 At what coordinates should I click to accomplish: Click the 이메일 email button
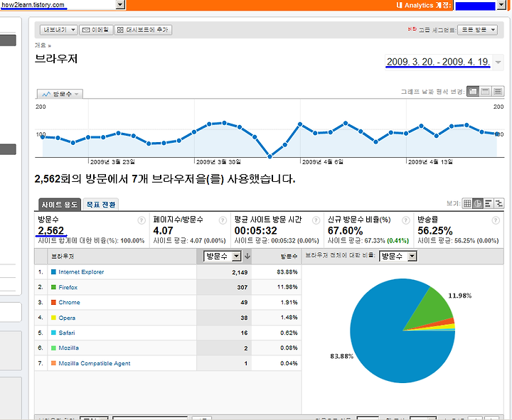click(96, 30)
